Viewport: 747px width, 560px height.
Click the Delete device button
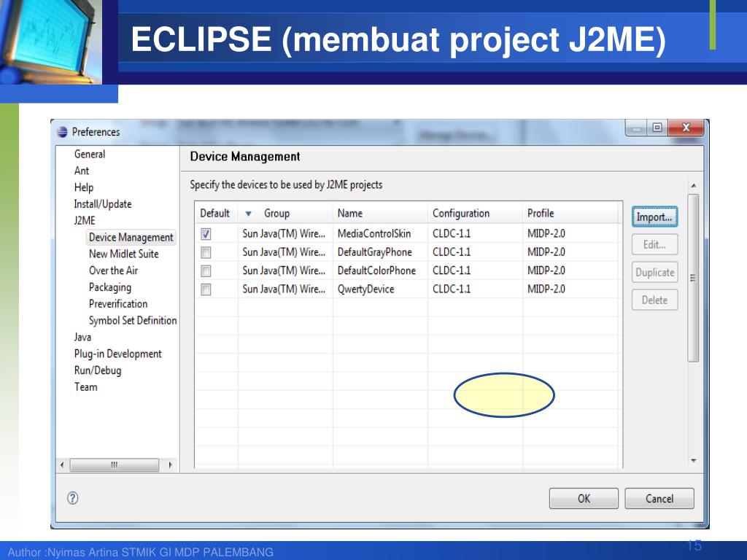pyautogui.click(x=654, y=300)
